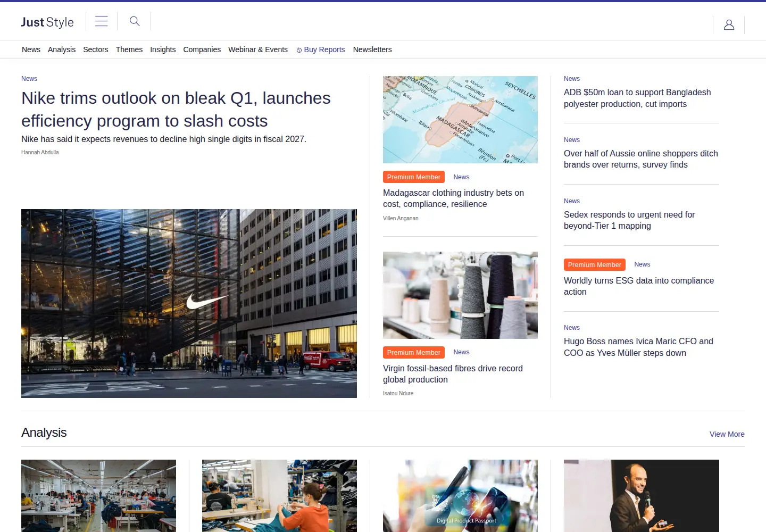Open the Digital Product Passport thumbnail
The image size is (766, 532).
pyautogui.click(x=460, y=496)
